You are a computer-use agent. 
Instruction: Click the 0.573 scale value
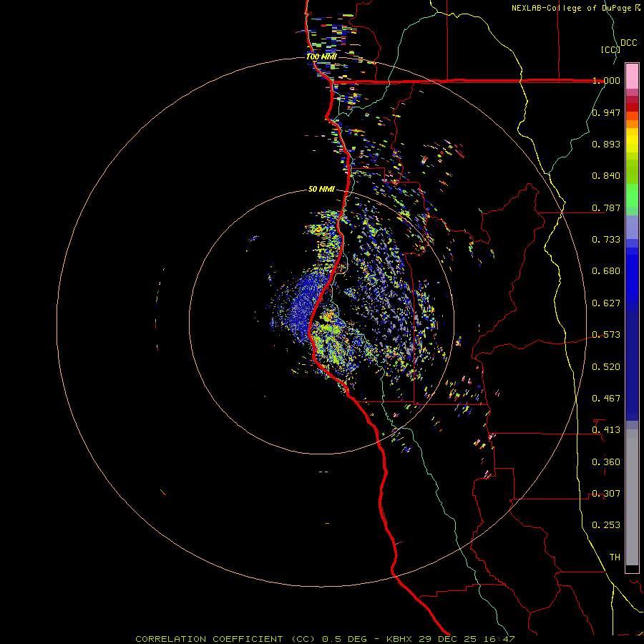coord(606,335)
